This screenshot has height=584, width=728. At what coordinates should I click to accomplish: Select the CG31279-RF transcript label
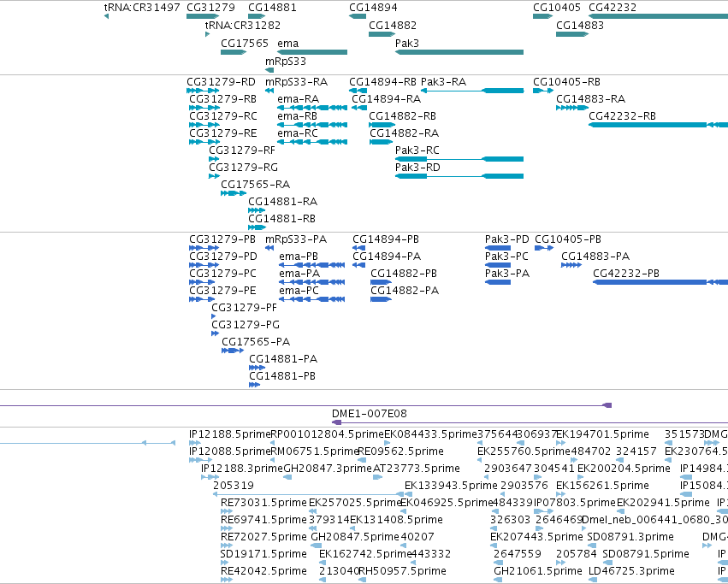(x=242, y=150)
